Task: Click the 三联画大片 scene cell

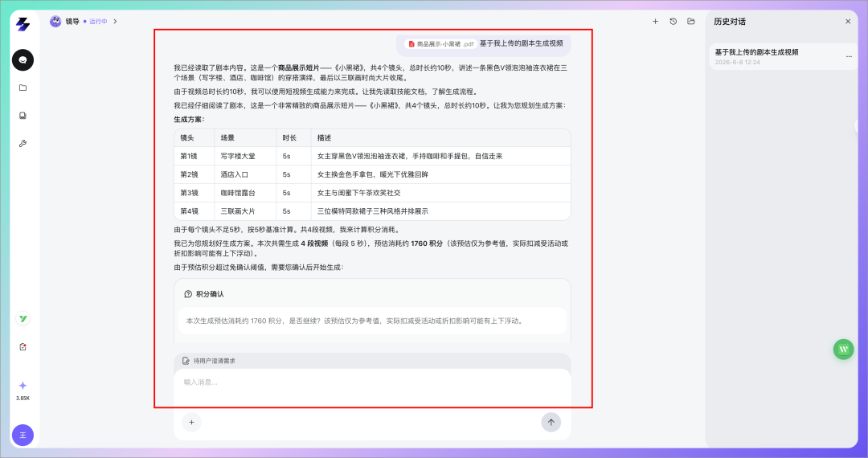Action: pyautogui.click(x=245, y=211)
